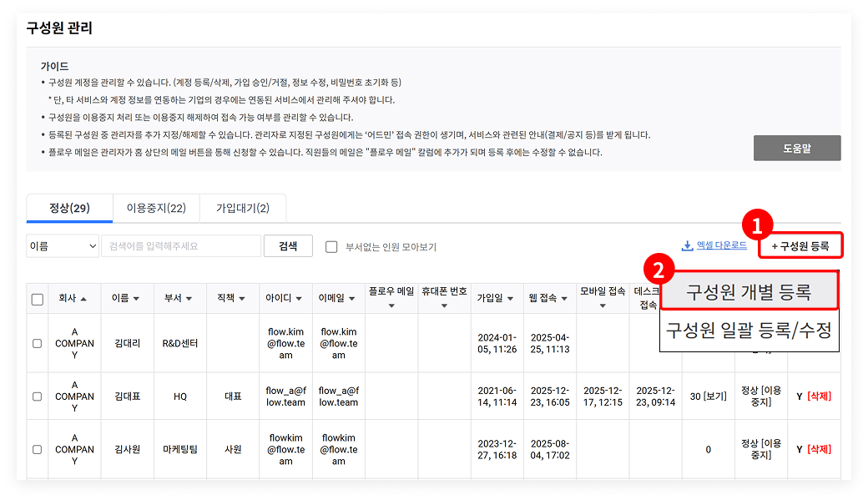This screenshot has width=868, height=500.
Task: Click the sort arrow on 이름 column
Action: click(x=136, y=298)
